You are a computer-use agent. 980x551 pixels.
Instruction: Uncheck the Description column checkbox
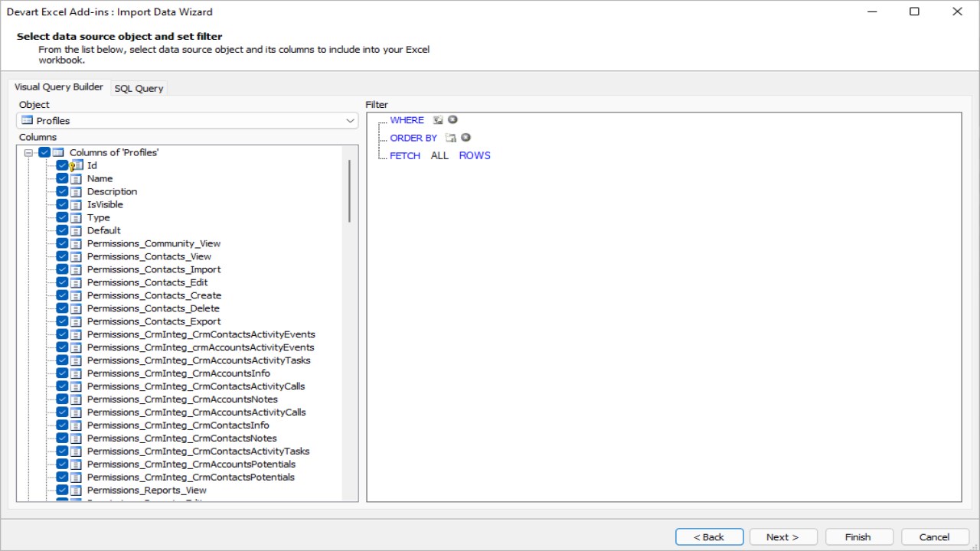[x=62, y=191]
